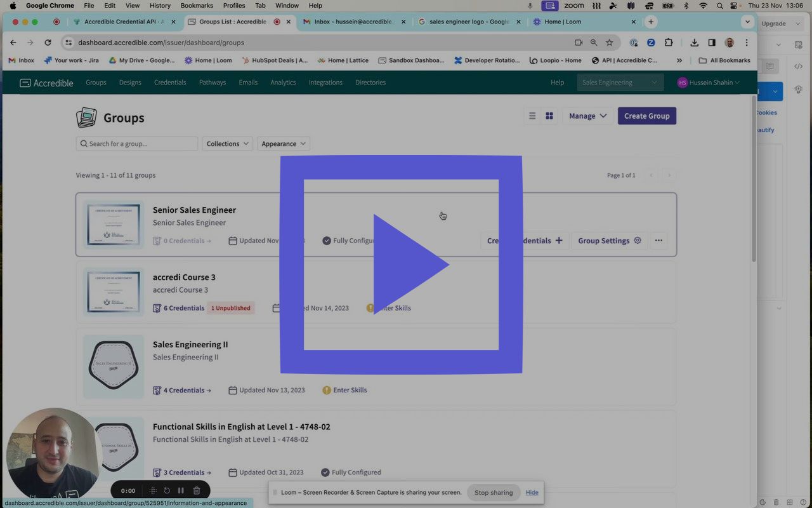The width and height of the screenshot is (812, 508).
Task: Restart the Loom recording
Action: pos(167,490)
